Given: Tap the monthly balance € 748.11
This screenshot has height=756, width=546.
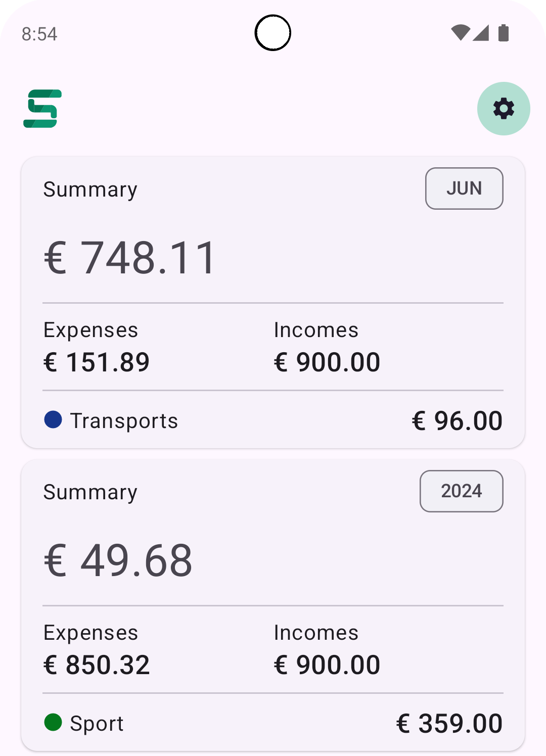Looking at the screenshot, I should pos(130,258).
